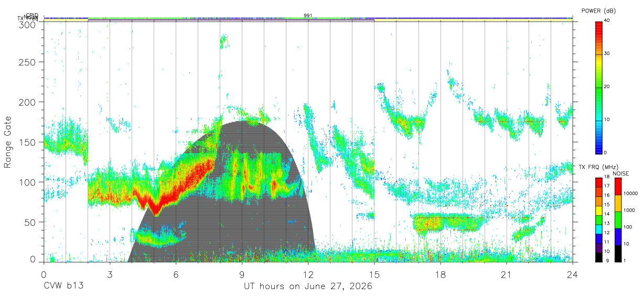Click the NOISE legend title
Viewport: 644px width, 297px height.
click(621, 173)
